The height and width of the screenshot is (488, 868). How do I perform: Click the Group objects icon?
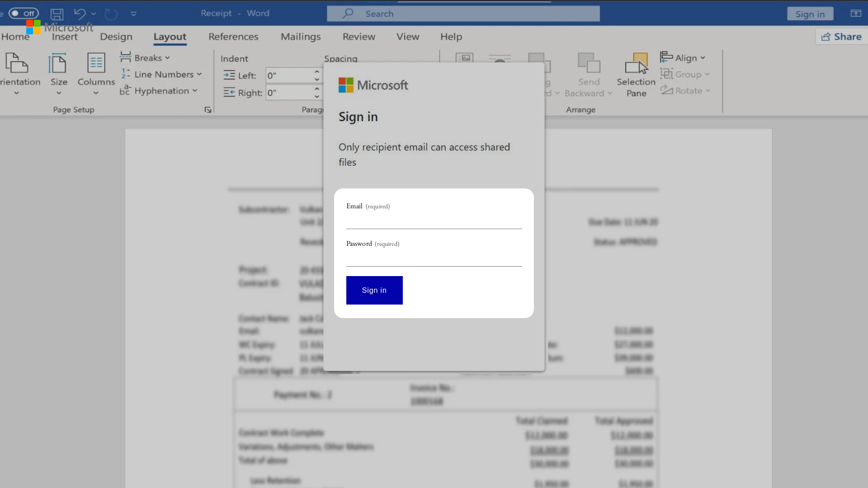coord(666,74)
